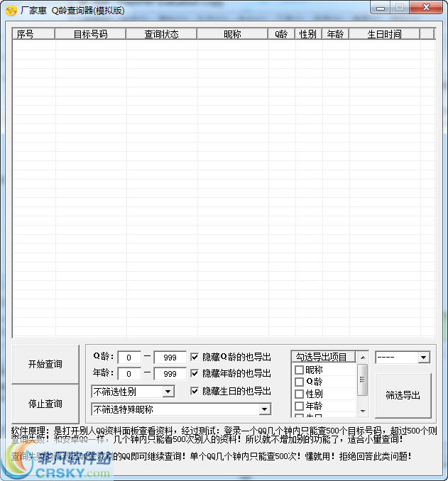The height and width of the screenshot is (481, 448).
Task: Start the query with 开始查询 button
Action: 45,364
